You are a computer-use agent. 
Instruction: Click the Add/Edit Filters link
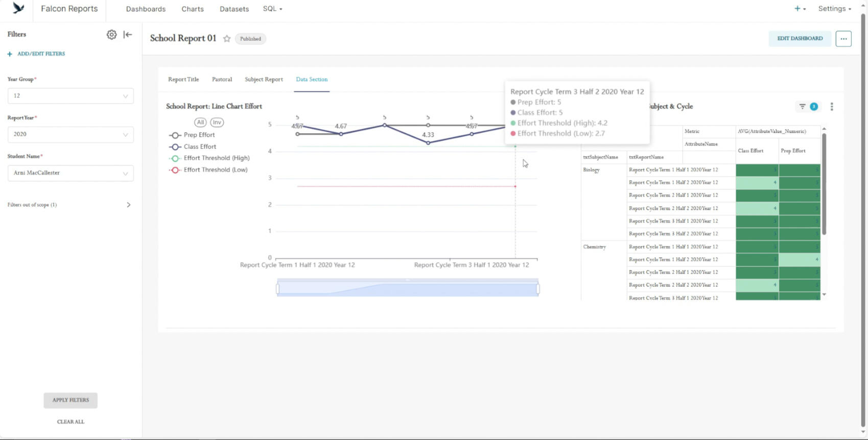pyautogui.click(x=41, y=54)
